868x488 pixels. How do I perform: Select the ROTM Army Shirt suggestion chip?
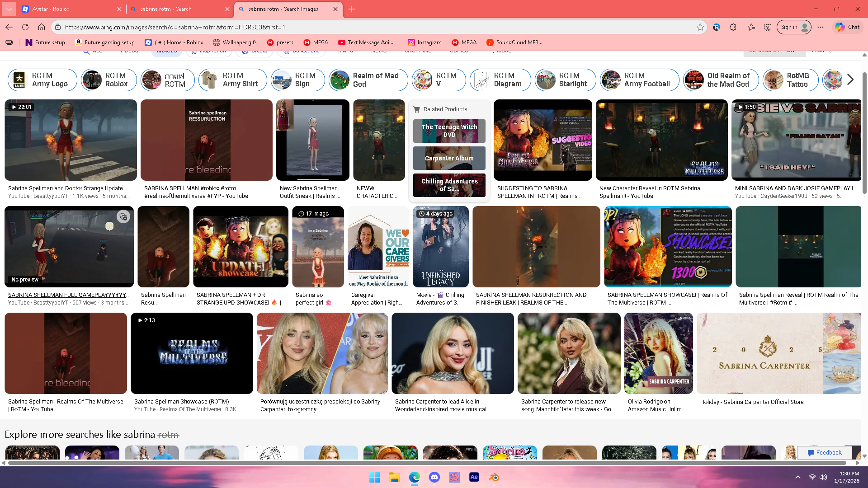233,80
